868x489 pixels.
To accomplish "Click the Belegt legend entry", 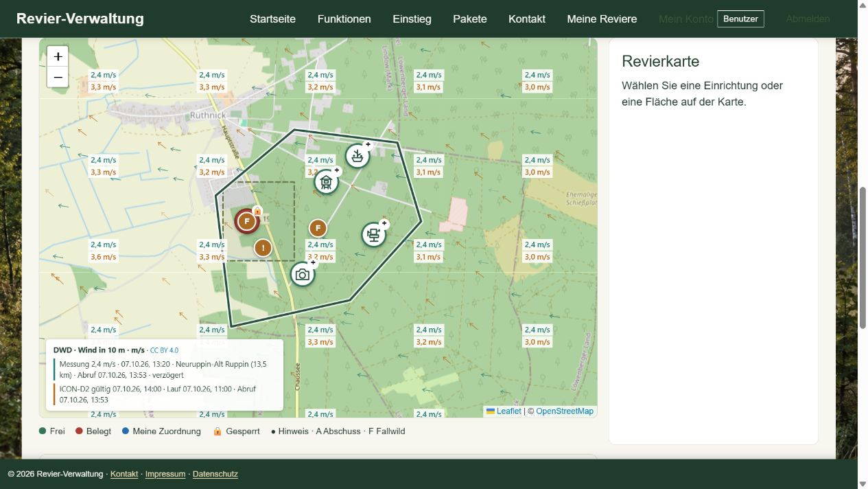I will point(93,431).
